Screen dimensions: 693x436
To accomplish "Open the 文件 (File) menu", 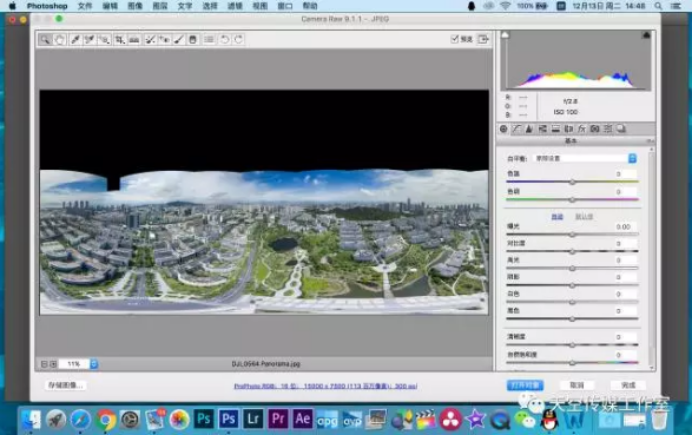I will [x=84, y=6].
